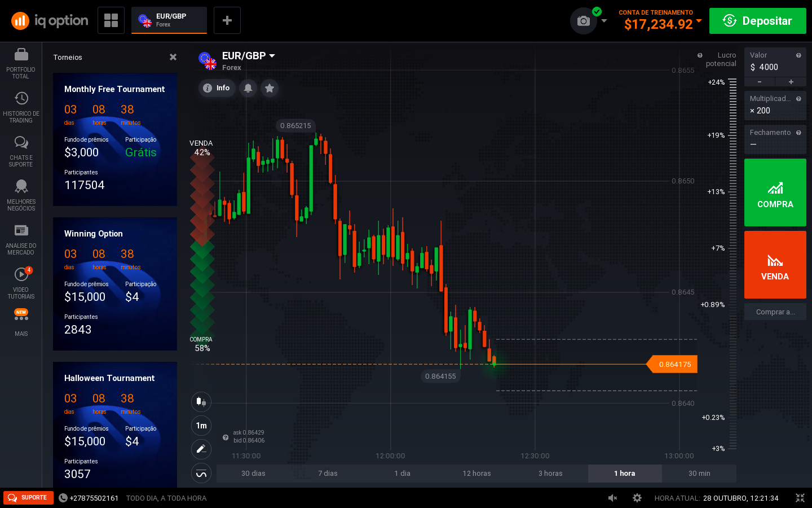Click the green Depositar button
This screenshot has height=508, width=812.
758,21
